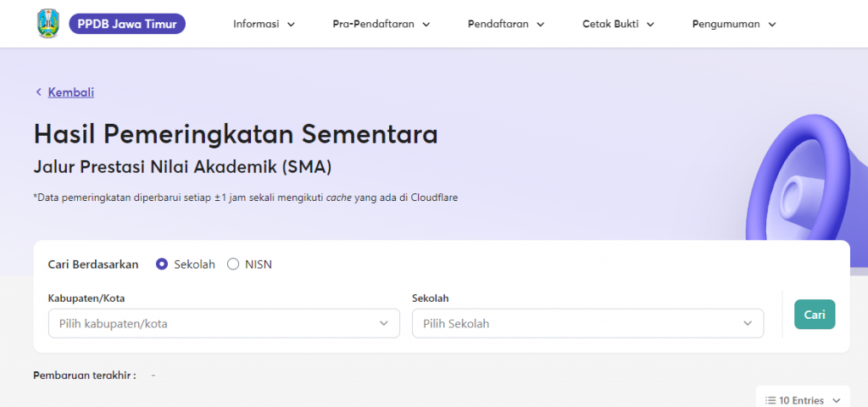868x407 pixels.
Task: Click the PPDB Jawa Timur badge
Action: (x=127, y=24)
